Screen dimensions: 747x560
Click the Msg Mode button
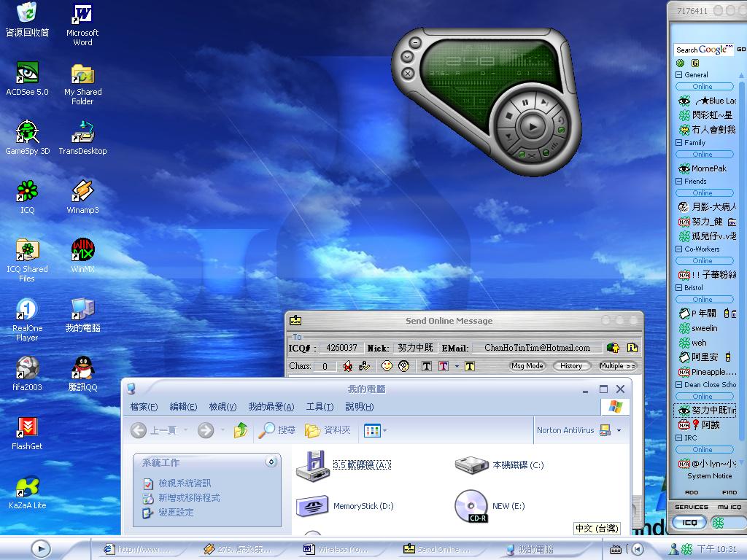click(527, 366)
